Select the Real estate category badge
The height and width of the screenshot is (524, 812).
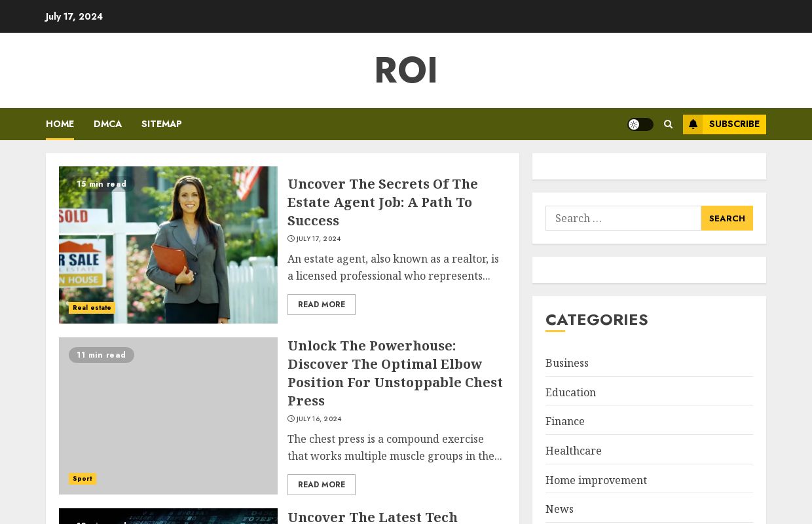click(x=92, y=308)
